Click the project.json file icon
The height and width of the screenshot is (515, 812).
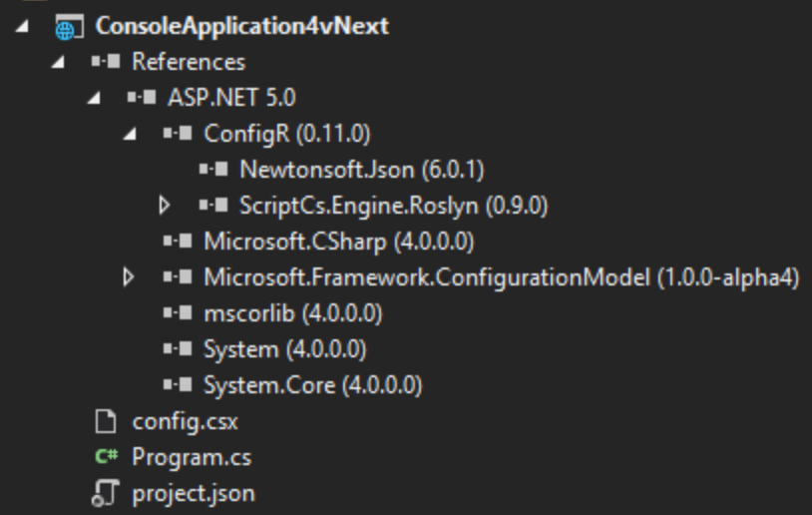coord(105,493)
